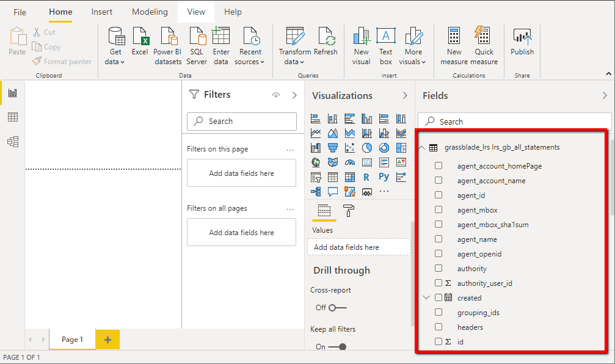The height and width of the screenshot is (364, 615).
Task: Collapse the Filters pane with its chevron
Action: point(294,95)
